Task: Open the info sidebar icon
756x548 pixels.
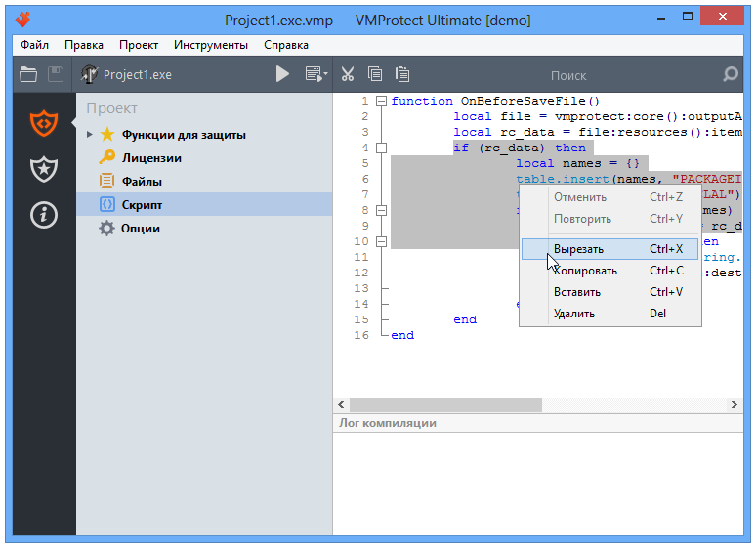Action: 44,215
